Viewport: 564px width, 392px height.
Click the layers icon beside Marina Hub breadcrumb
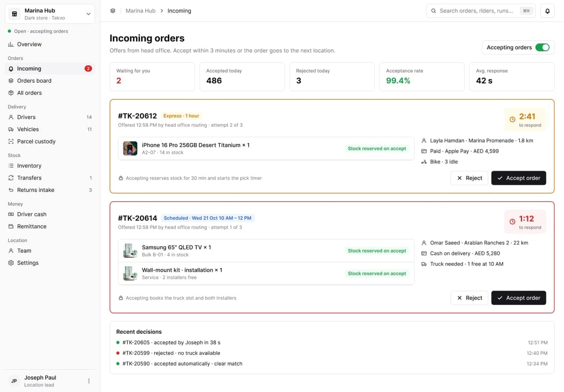click(x=113, y=11)
